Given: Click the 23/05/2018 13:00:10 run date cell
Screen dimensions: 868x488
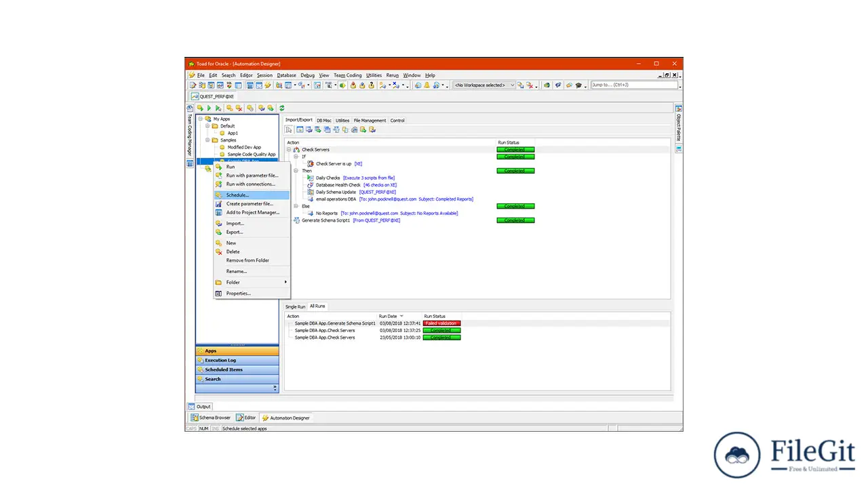Looking at the screenshot, I should coord(400,338).
